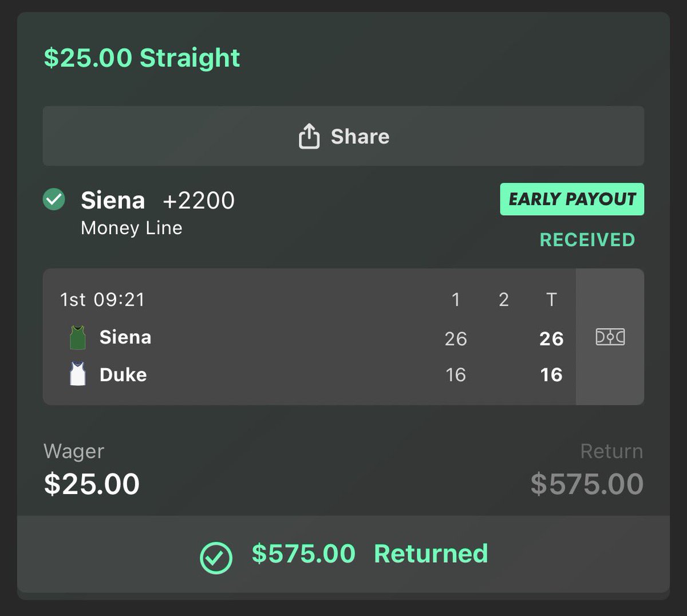Select the Siena +2200 odds

pos(198,200)
